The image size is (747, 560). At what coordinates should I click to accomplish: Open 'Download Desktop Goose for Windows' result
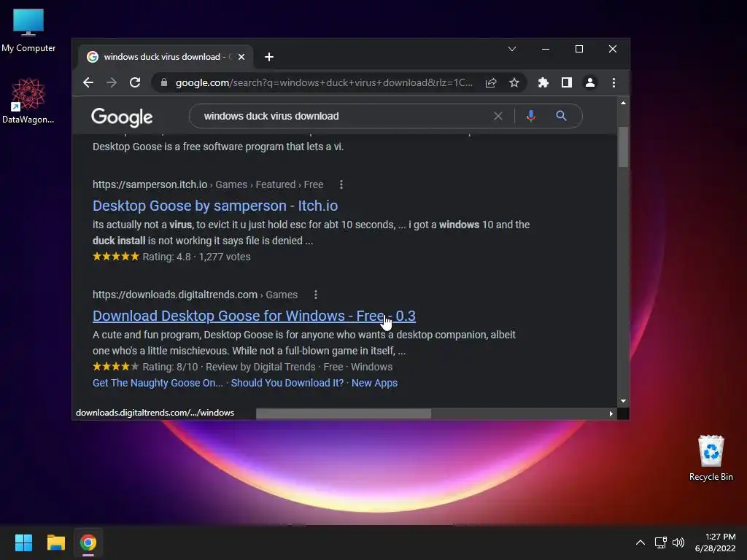pyautogui.click(x=254, y=316)
